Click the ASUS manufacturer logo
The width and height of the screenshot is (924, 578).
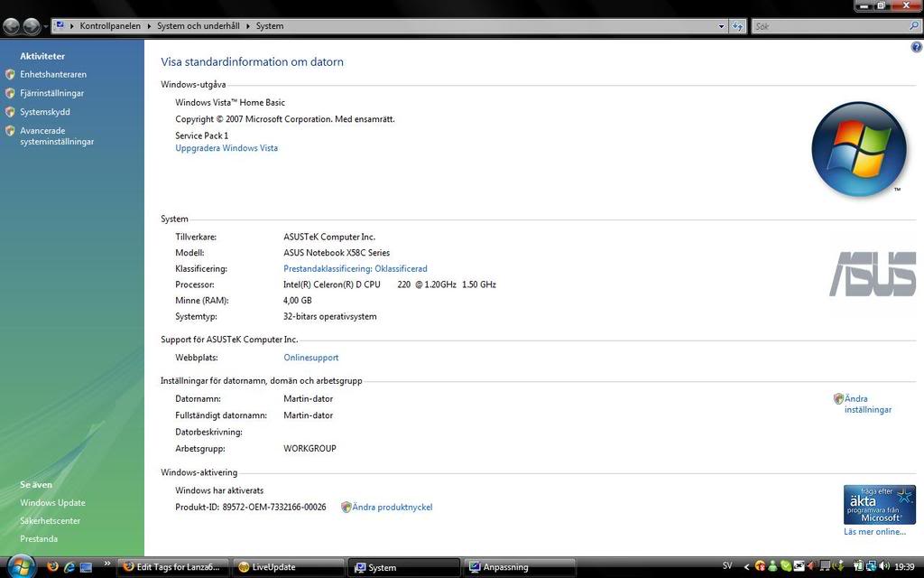tap(873, 274)
